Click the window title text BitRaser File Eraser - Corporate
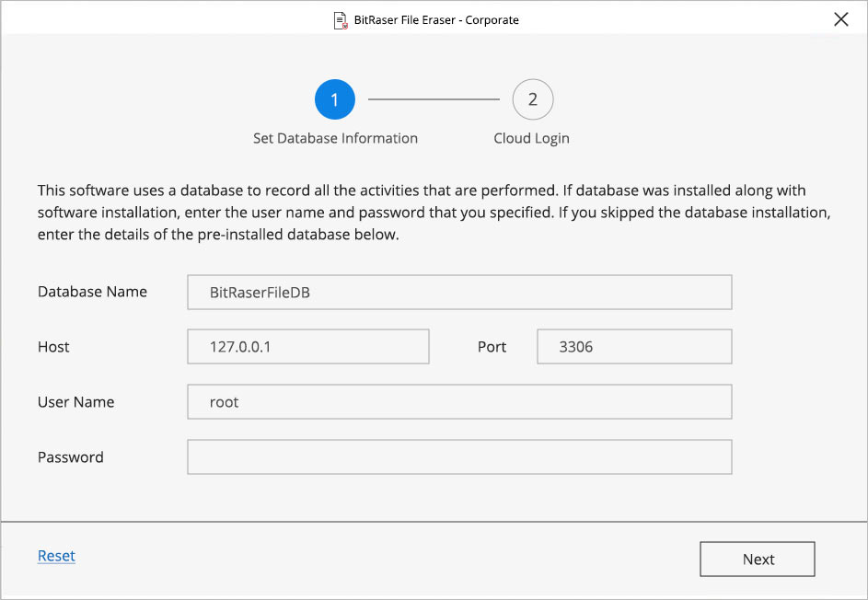This screenshot has width=868, height=600. 437,20
